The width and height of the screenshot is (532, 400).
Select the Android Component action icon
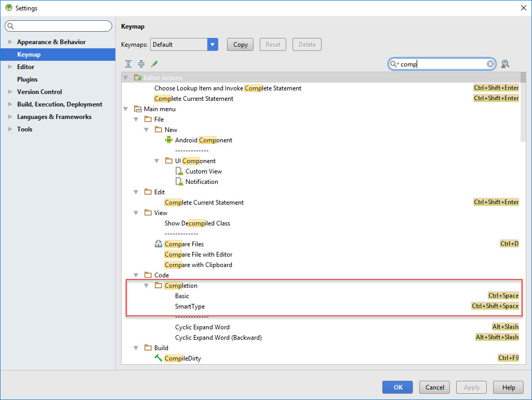coord(168,140)
